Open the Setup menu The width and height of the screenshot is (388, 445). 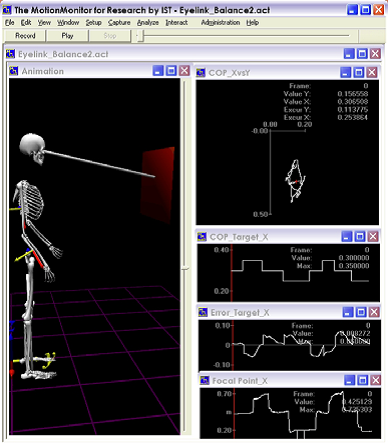tap(93, 23)
